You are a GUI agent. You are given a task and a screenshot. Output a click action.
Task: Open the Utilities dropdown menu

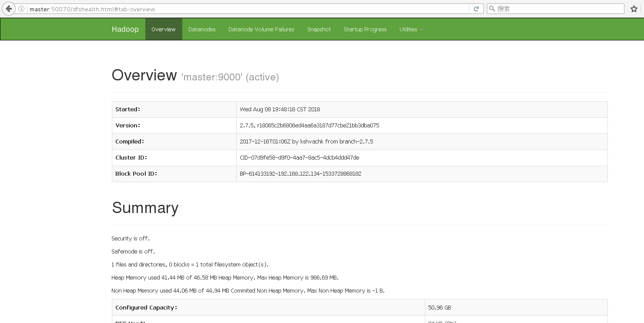[x=411, y=30]
